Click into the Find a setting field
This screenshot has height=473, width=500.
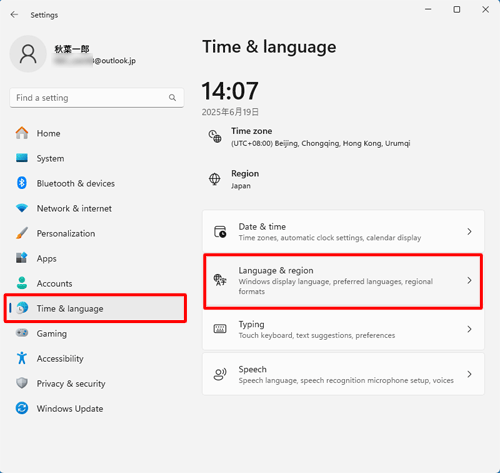coord(97,98)
